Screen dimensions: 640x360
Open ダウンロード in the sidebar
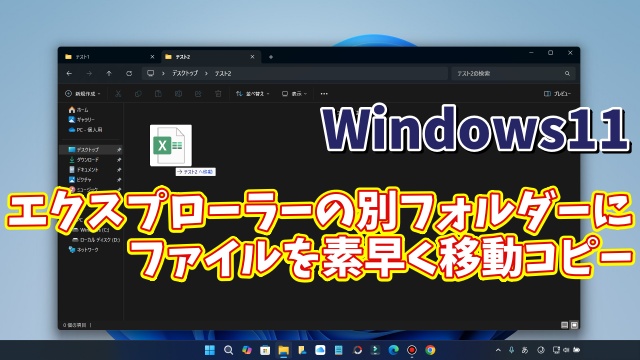84,160
